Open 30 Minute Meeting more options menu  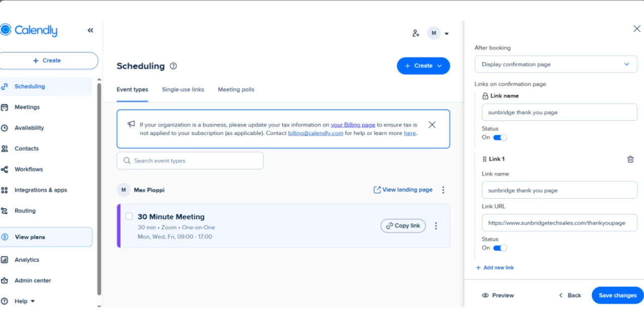coord(436,226)
